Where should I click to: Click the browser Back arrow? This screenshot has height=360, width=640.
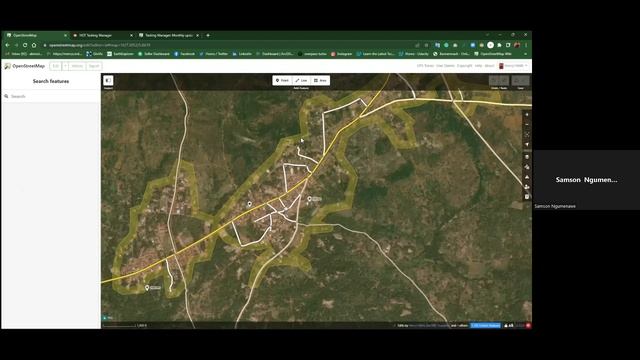click(7, 45)
